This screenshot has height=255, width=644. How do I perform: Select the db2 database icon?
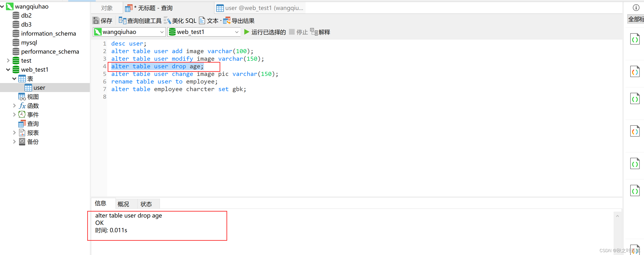(16, 15)
